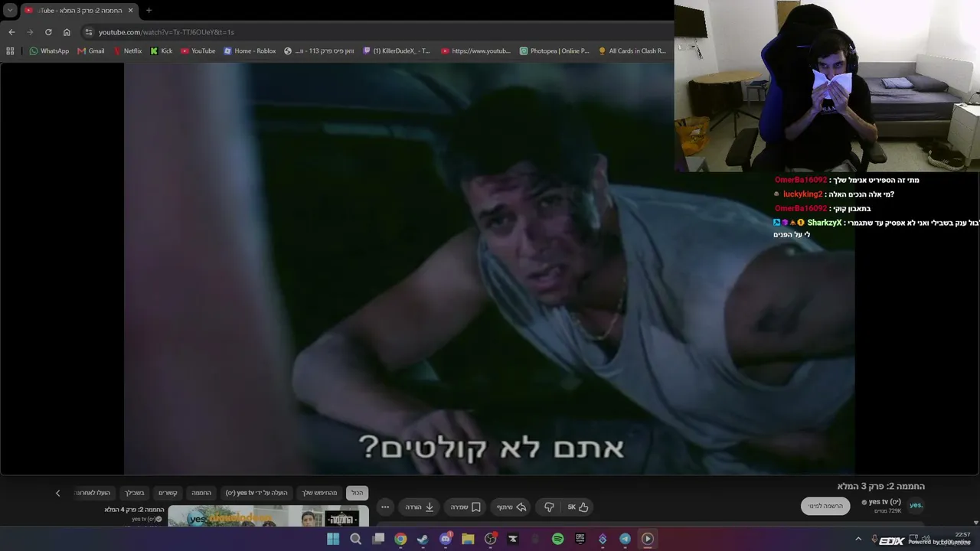Select the ההממה filter chip
980x551 pixels.
click(201, 493)
